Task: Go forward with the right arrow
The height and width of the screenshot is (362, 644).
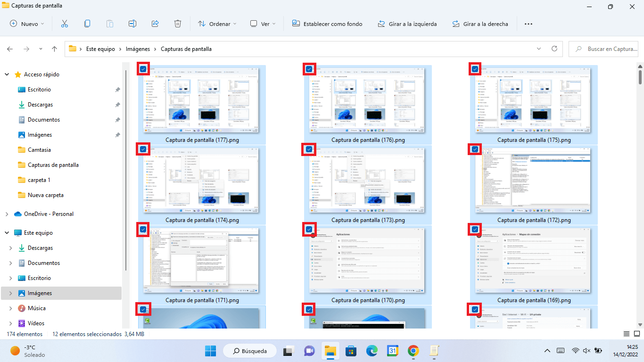Action: (26, 49)
